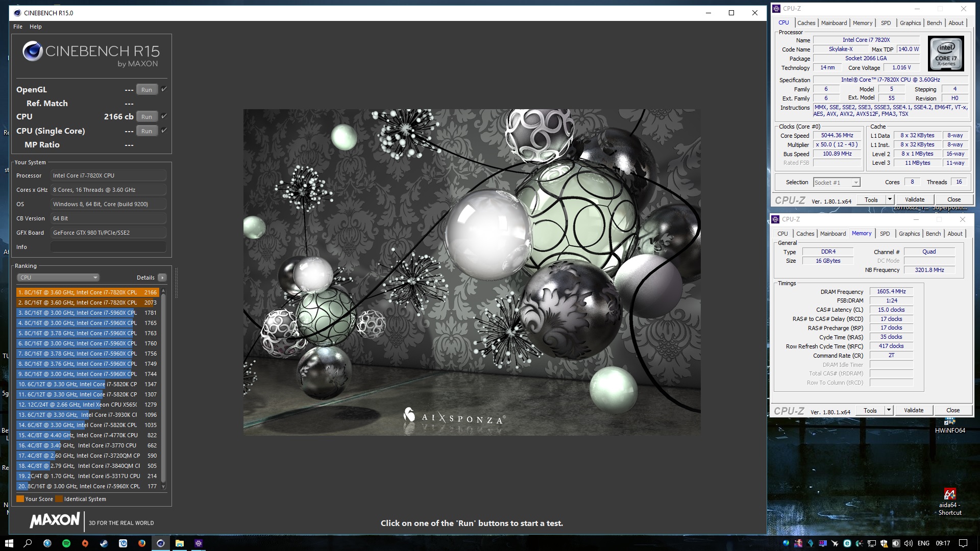The height and width of the screenshot is (551, 980).
Task: Open Memory tab in top CPU-Z window
Action: [x=863, y=23]
